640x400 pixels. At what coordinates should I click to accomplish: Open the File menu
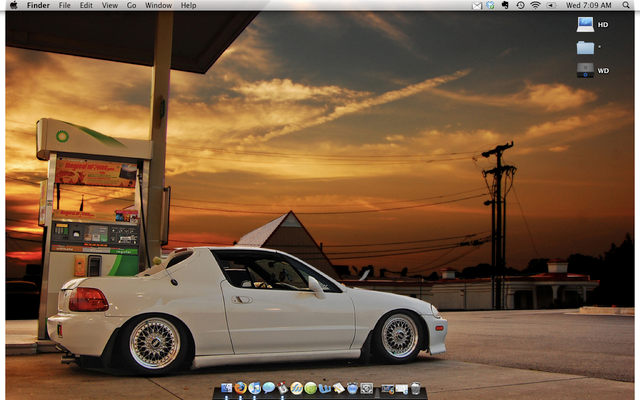click(64, 5)
